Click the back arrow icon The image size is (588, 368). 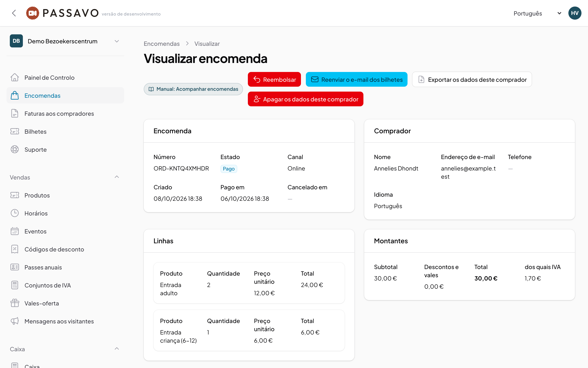(14, 13)
